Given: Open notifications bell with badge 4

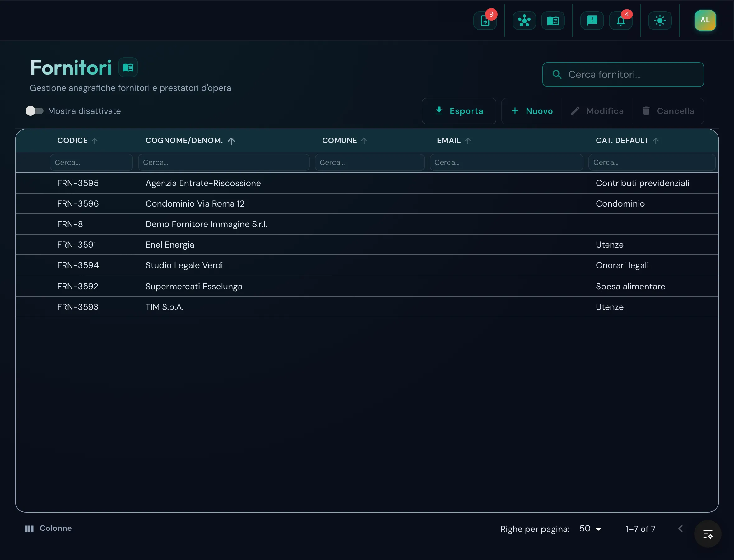Looking at the screenshot, I should tap(620, 21).
